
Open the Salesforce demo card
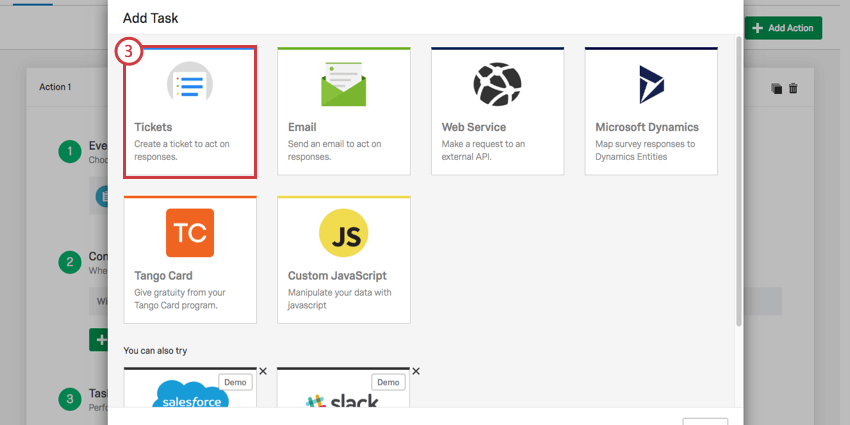click(190, 388)
